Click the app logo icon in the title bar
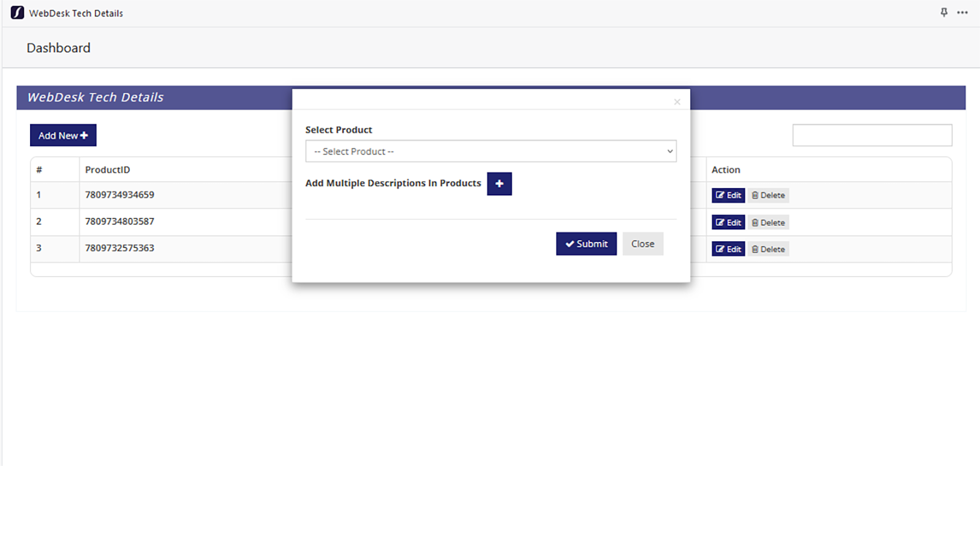The width and height of the screenshot is (980, 551). 17,13
